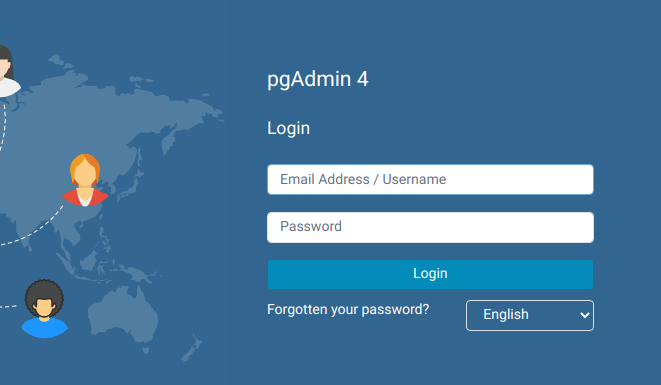Open the Forgotten your password? link
Image resolution: width=661 pixels, height=385 pixels.
pos(348,310)
